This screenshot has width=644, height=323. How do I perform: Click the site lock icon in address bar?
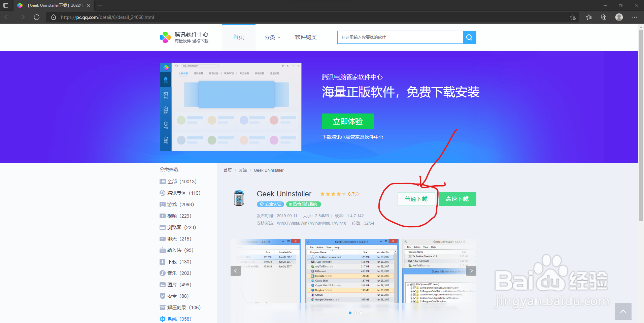(x=54, y=17)
